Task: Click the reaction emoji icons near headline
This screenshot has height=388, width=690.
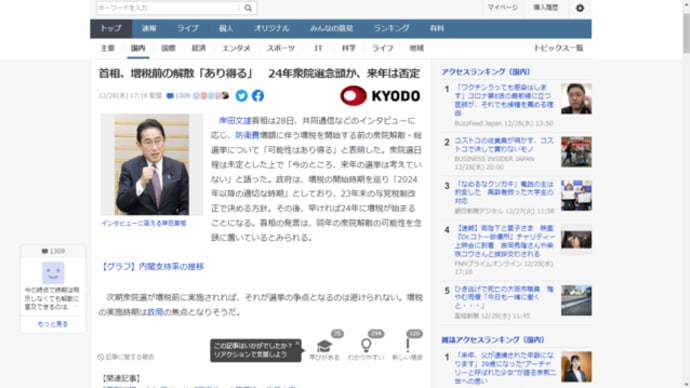Action: point(211,95)
